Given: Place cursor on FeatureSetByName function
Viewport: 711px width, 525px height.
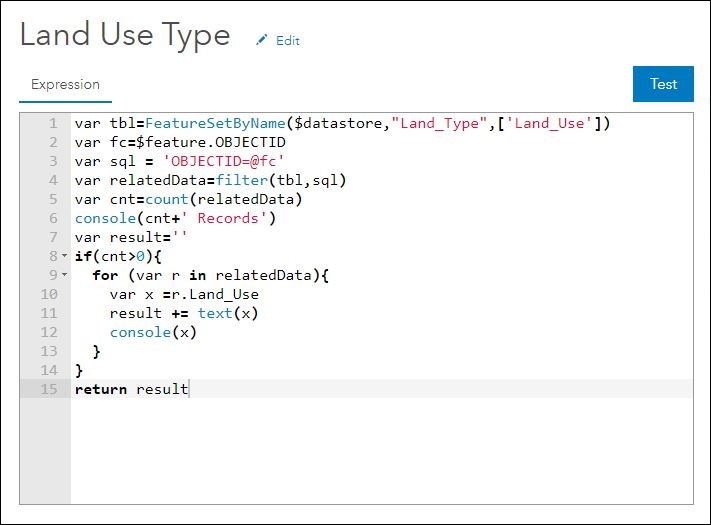Looking at the screenshot, I should 215,123.
